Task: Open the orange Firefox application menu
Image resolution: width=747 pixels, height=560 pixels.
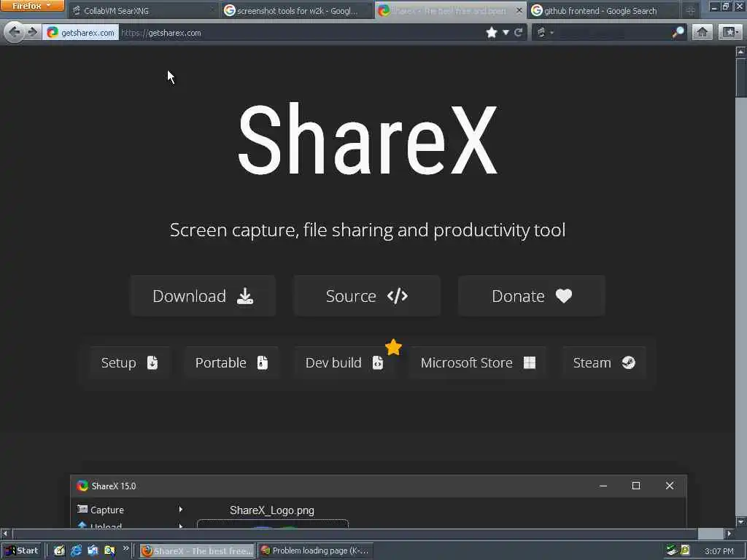Action: click(x=32, y=6)
